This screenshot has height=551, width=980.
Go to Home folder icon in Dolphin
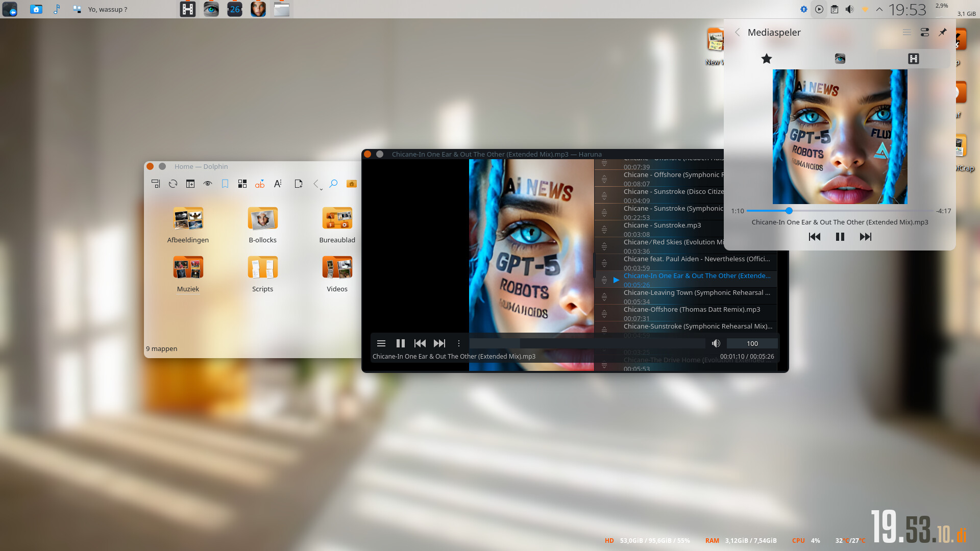(x=352, y=184)
